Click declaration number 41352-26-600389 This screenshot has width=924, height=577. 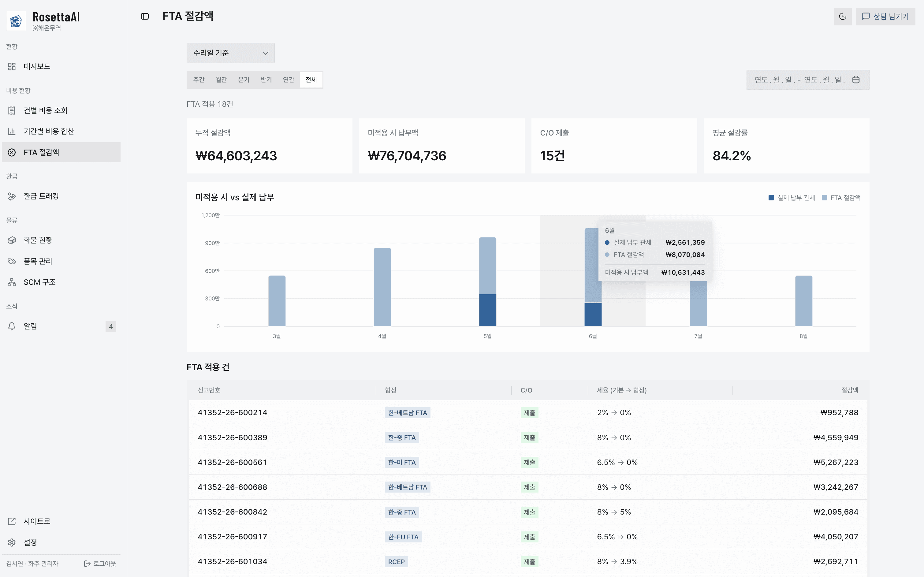tap(233, 437)
